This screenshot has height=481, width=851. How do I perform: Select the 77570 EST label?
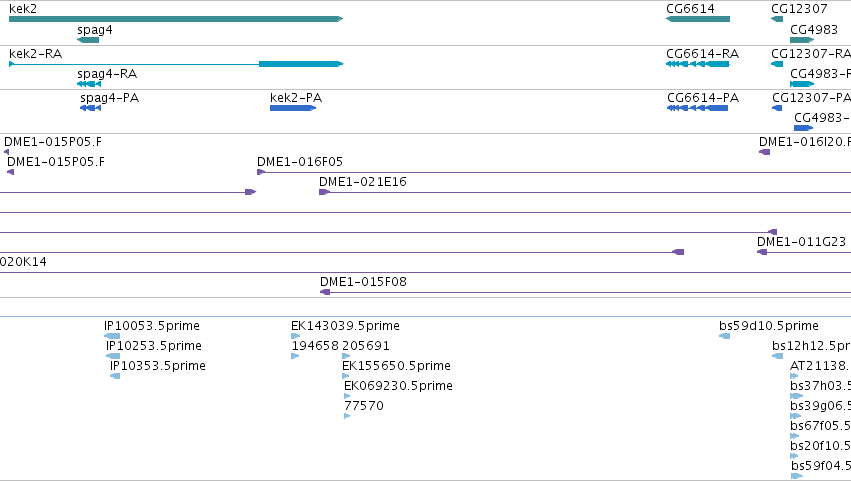click(x=364, y=406)
